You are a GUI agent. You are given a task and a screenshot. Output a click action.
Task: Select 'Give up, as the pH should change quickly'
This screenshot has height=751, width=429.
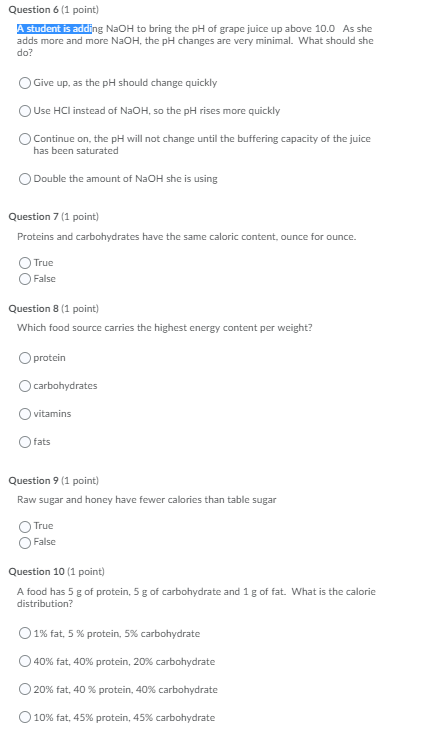pyautogui.click(x=25, y=83)
